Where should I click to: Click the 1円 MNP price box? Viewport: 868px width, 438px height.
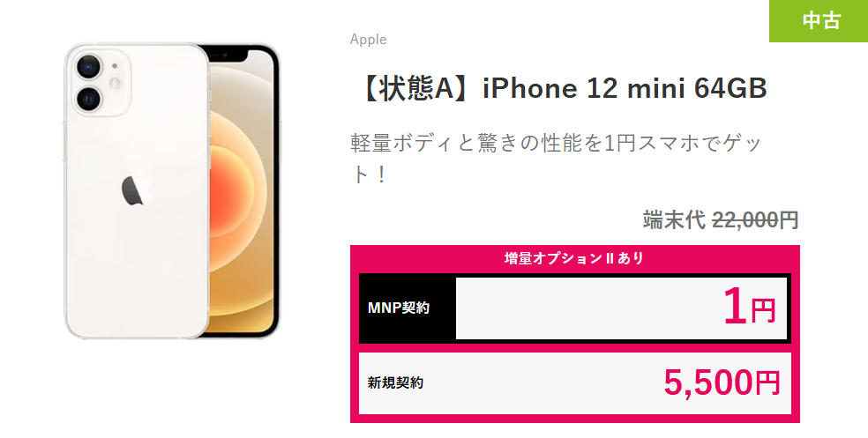tap(621, 308)
